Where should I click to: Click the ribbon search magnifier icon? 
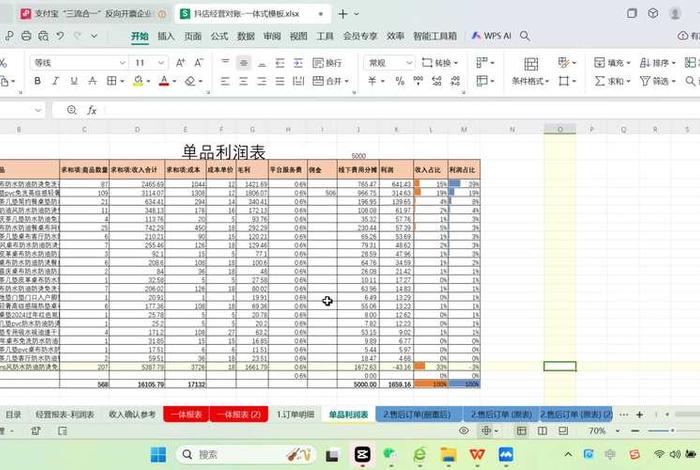coord(525,36)
